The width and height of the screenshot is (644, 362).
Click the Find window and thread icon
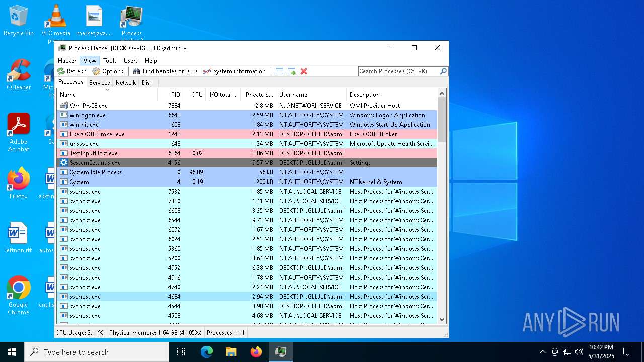click(x=292, y=71)
